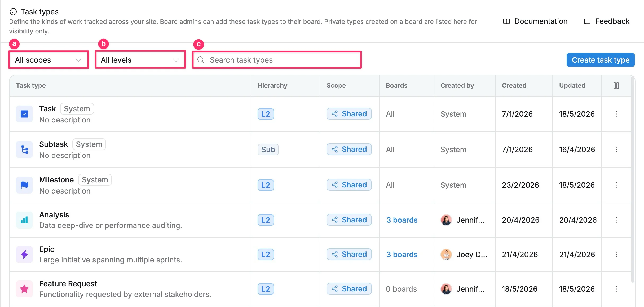Screen dimensions: 644x307
Task: Click the Feature Request star icon
Action: [x=24, y=289]
